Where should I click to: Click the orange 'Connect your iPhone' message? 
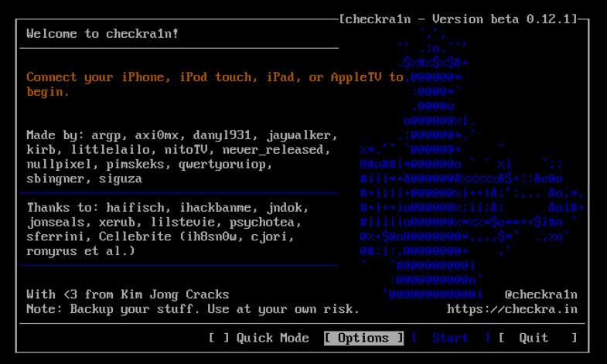214,77
